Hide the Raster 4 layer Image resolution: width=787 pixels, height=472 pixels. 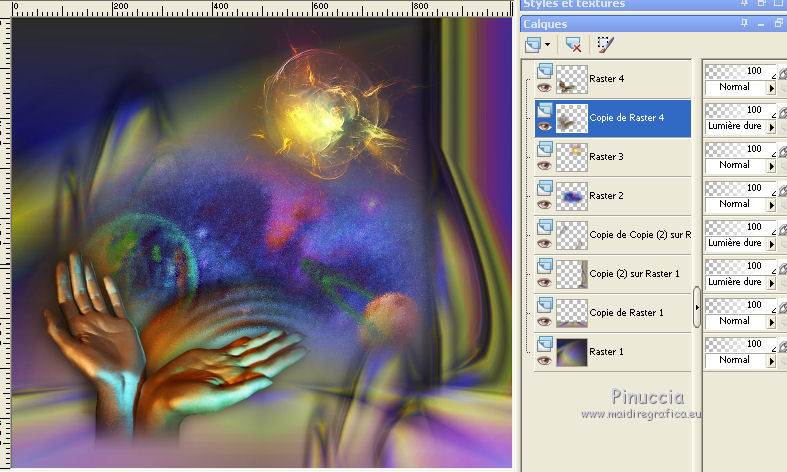(545, 88)
